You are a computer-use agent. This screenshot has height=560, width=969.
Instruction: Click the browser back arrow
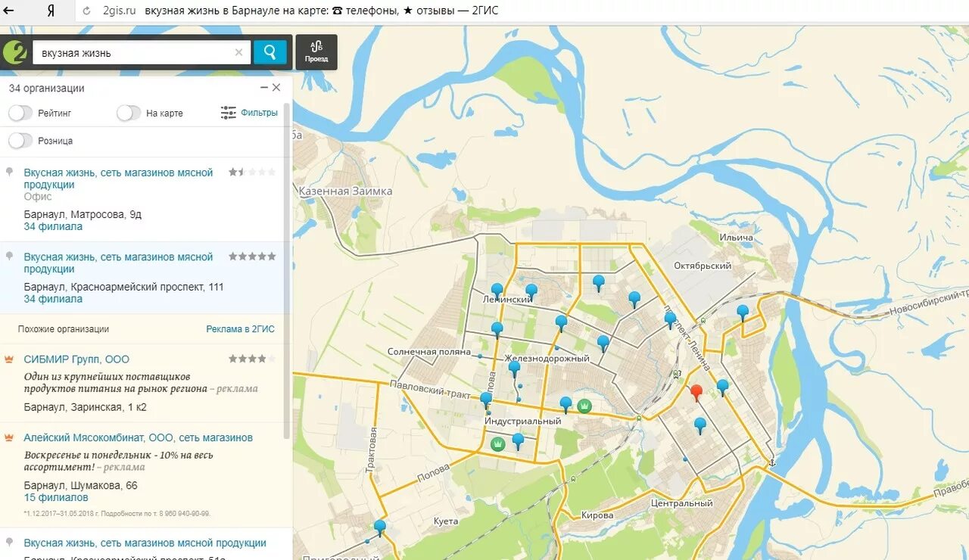tap(9, 11)
